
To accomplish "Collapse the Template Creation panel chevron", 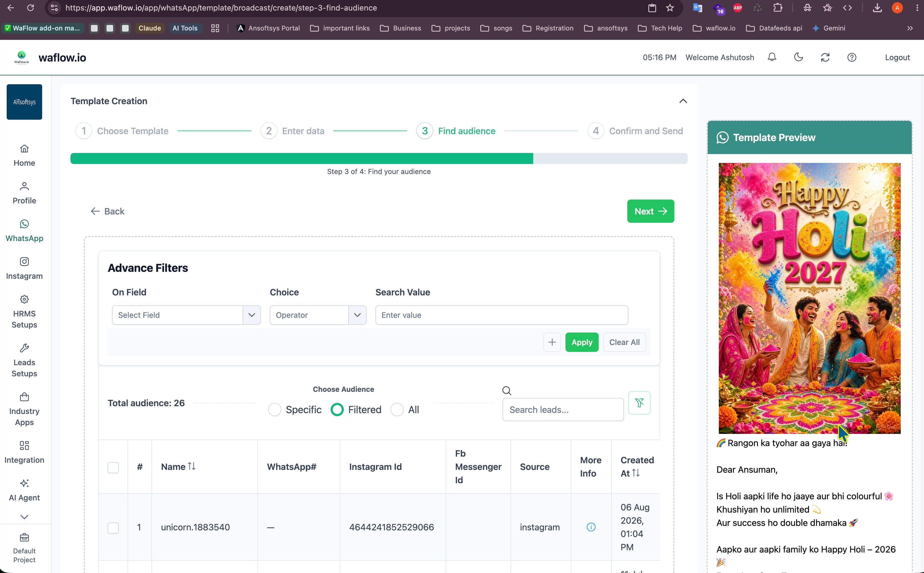I will click(683, 101).
